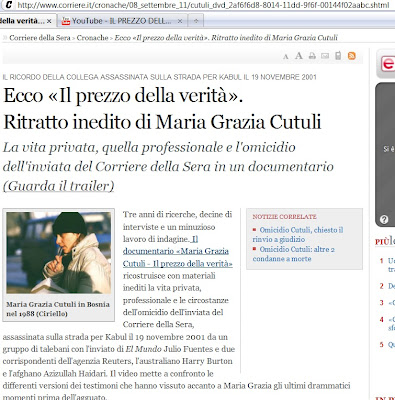
Task: Open sidebar ranked item number 2
Action: (387, 286)
